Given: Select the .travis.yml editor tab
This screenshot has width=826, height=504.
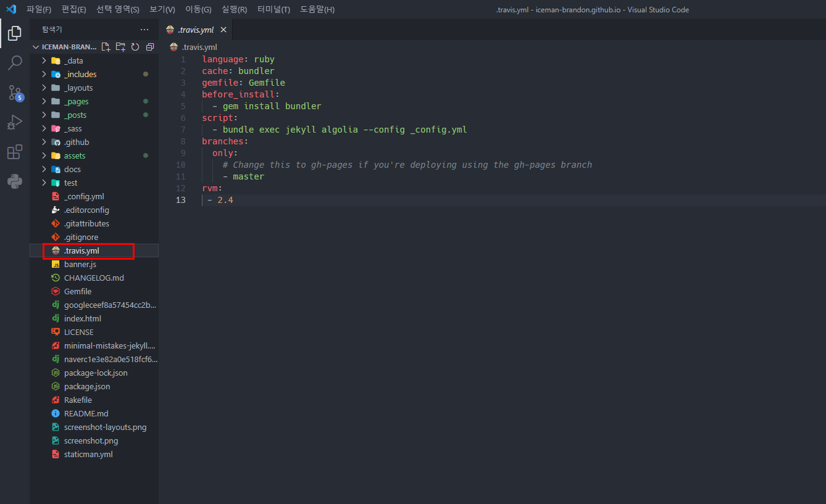Looking at the screenshot, I should coord(196,30).
